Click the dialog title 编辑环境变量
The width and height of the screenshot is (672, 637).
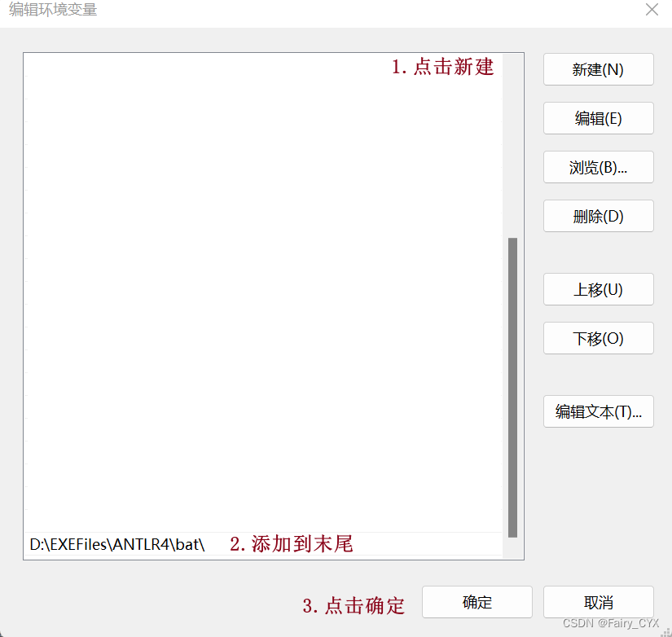(x=52, y=10)
